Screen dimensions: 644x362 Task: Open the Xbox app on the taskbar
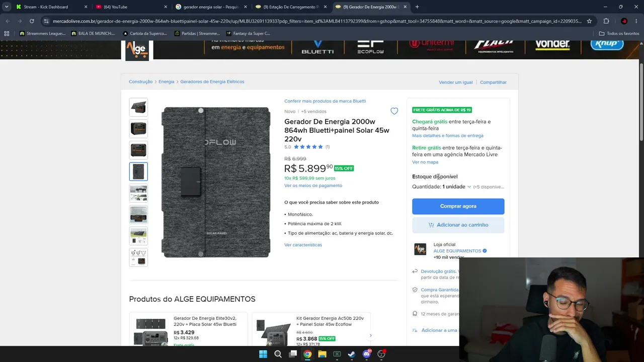pos(337,354)
